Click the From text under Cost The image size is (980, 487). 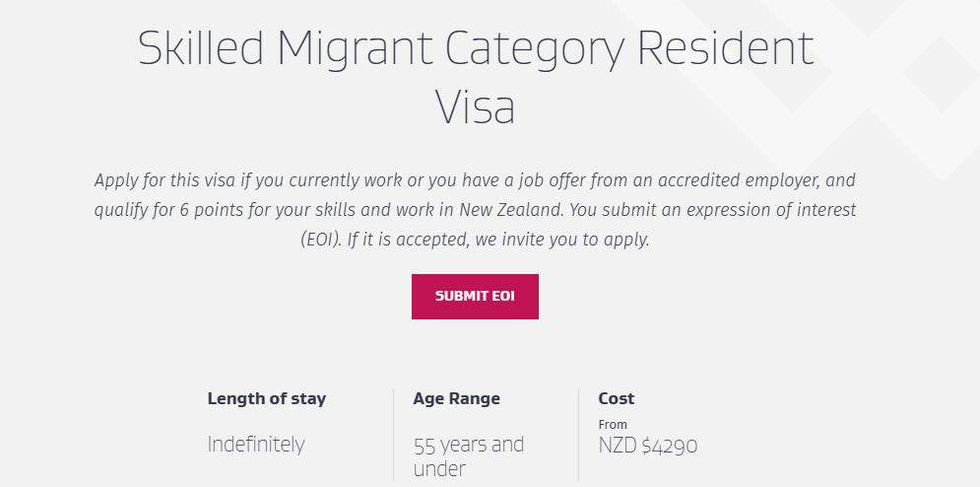click(613, 425)
